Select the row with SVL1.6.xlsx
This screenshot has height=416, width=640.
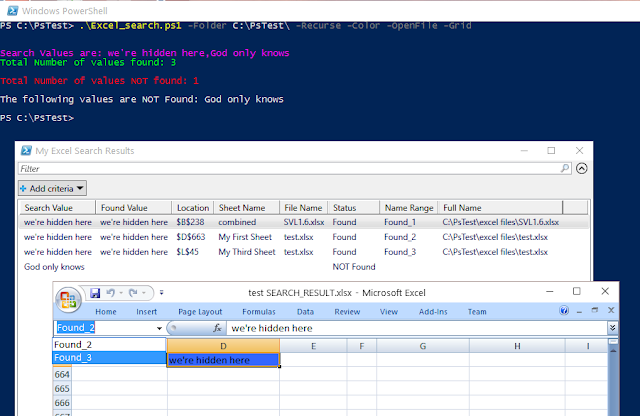click(304, 222)
